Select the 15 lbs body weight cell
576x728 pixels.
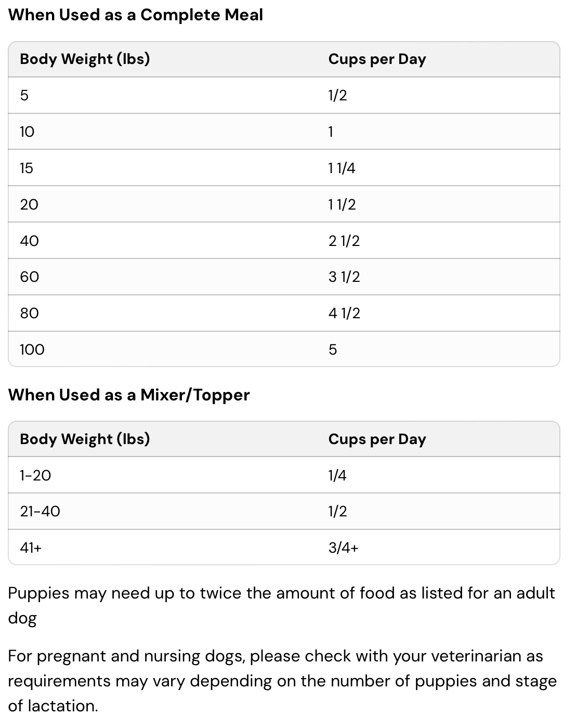click(x=27, y=168)
